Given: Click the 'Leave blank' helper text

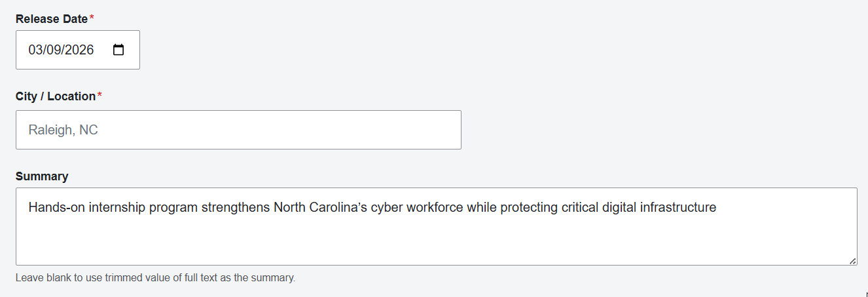Looking at the screenshot, I should (x=155, y=277).
